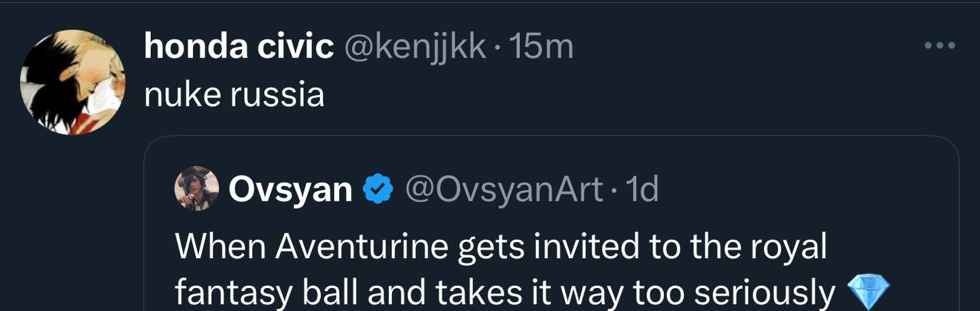Click the blue verified badge beside Ovsyan
This screenshot has height=311, width=980.
click(377, 190)
